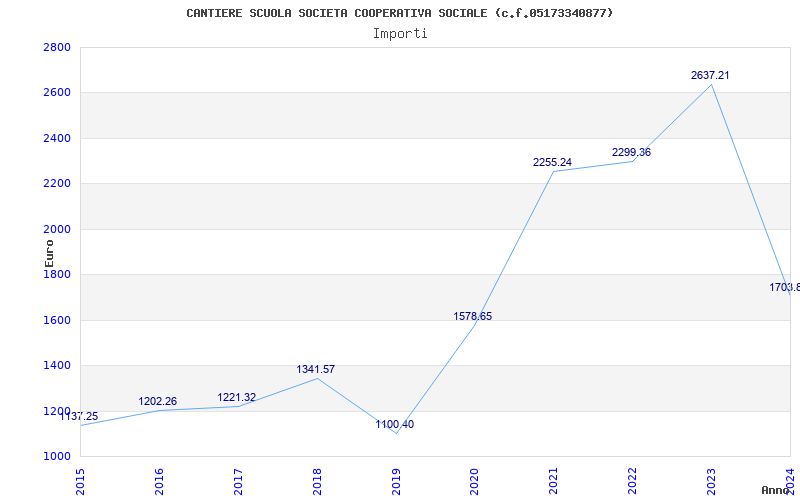
Task: Click data label 1202.26
Action: [x=158, y=402]
